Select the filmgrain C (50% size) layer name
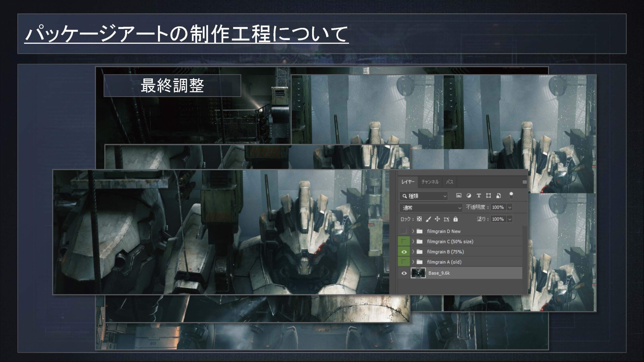 point(450,242)
